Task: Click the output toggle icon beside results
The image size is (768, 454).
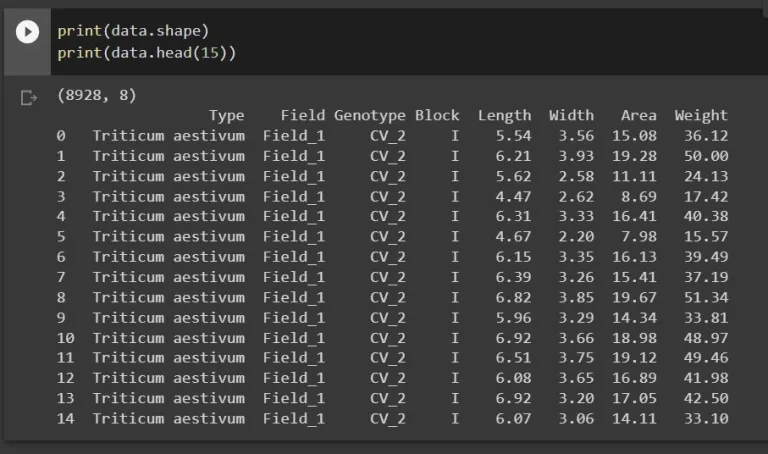Action: [28, 98]
